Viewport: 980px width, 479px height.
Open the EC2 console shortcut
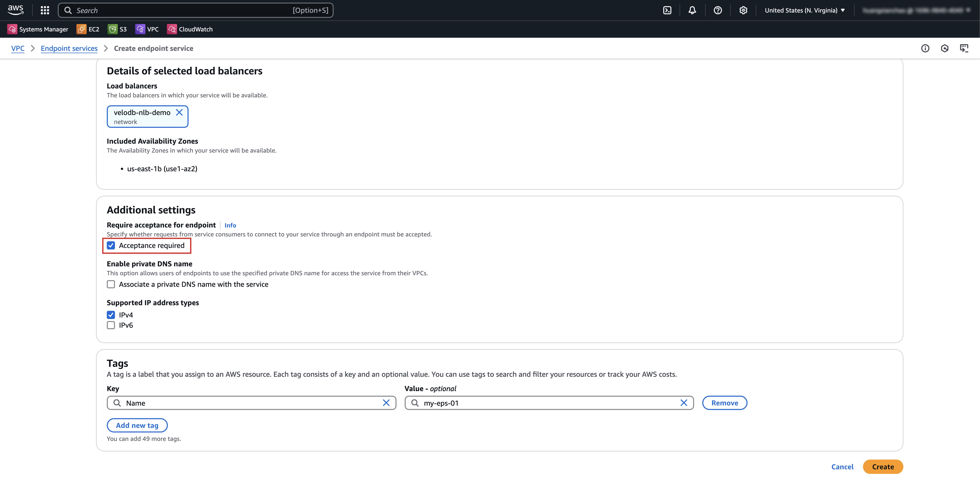[x=87, y=29]
